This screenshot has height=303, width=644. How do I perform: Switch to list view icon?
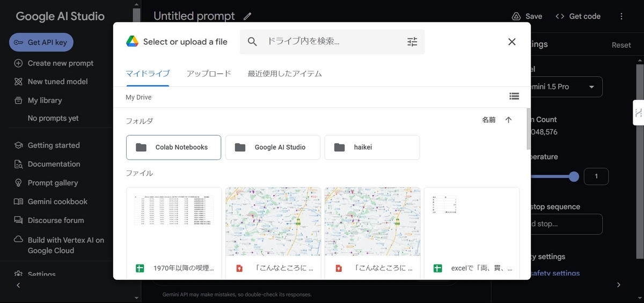(x=514, y=97)
